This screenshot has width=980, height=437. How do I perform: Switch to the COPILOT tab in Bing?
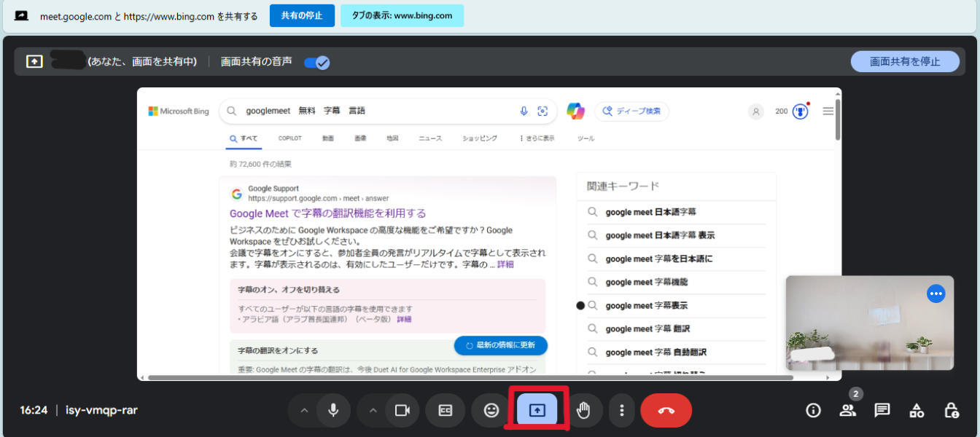click(x=289, y=138)
